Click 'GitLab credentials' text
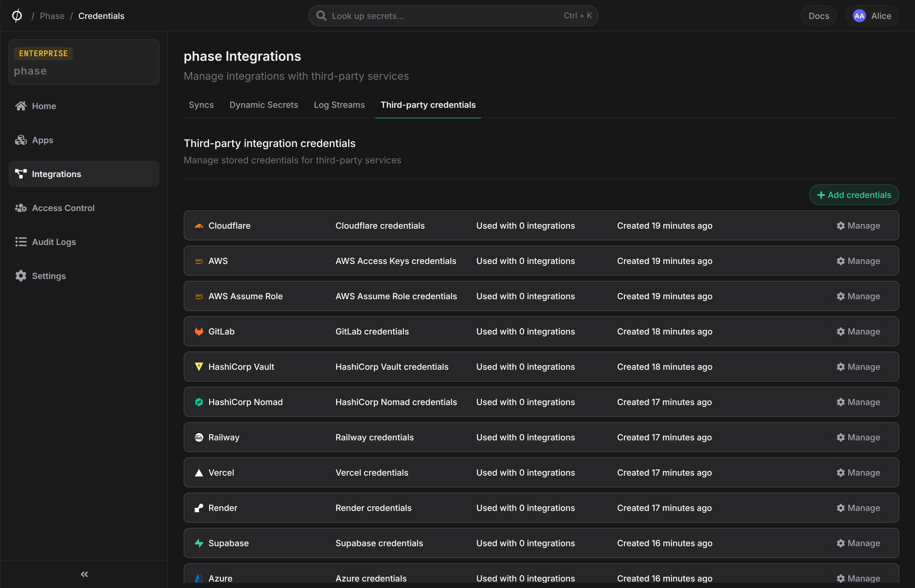Screen dimensions: 915x588 (x=372, y=332)
